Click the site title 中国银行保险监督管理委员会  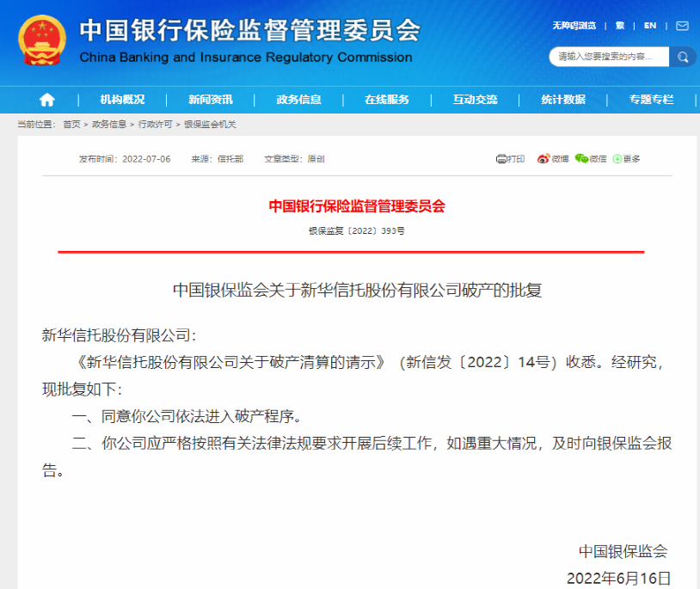[250, 30]
